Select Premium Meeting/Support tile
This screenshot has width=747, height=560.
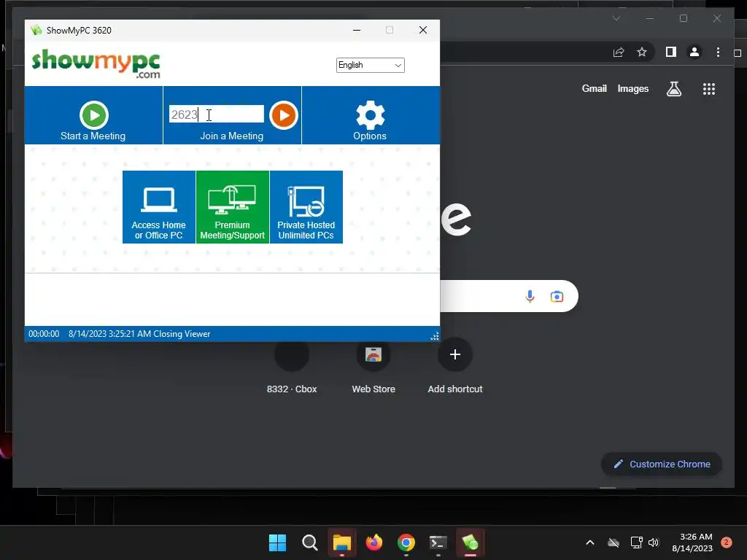point(233,207)
